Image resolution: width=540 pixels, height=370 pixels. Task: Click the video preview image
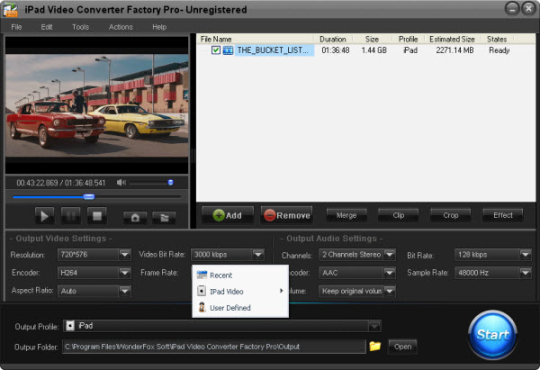coord(97,105)
